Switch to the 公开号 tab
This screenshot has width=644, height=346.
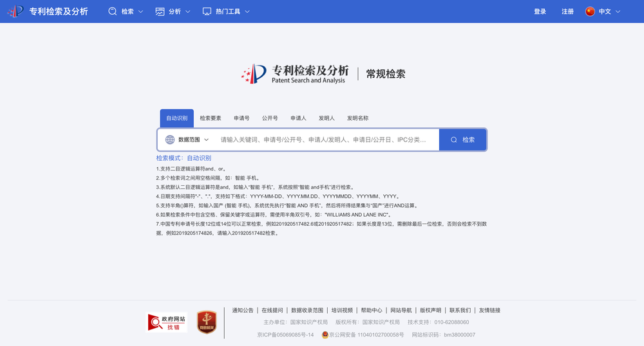point(270,118)
